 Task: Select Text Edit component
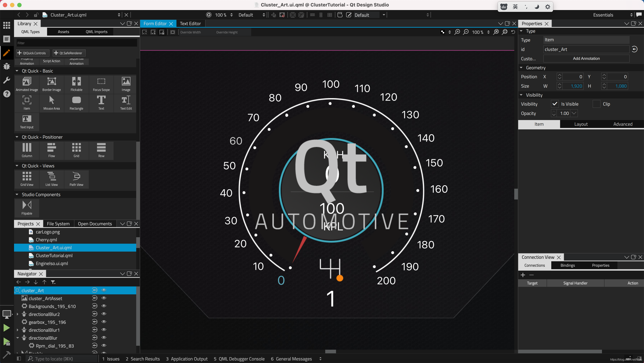coord(126,103)
